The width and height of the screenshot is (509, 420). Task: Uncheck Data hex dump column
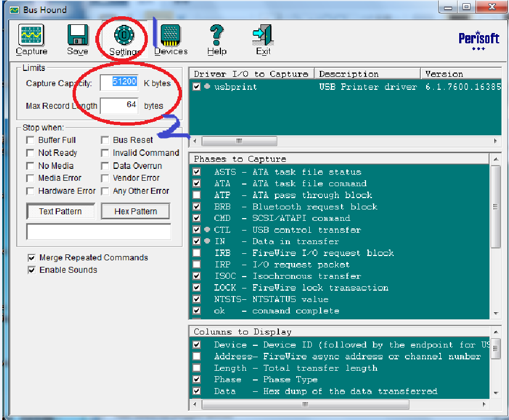[197, 391]
